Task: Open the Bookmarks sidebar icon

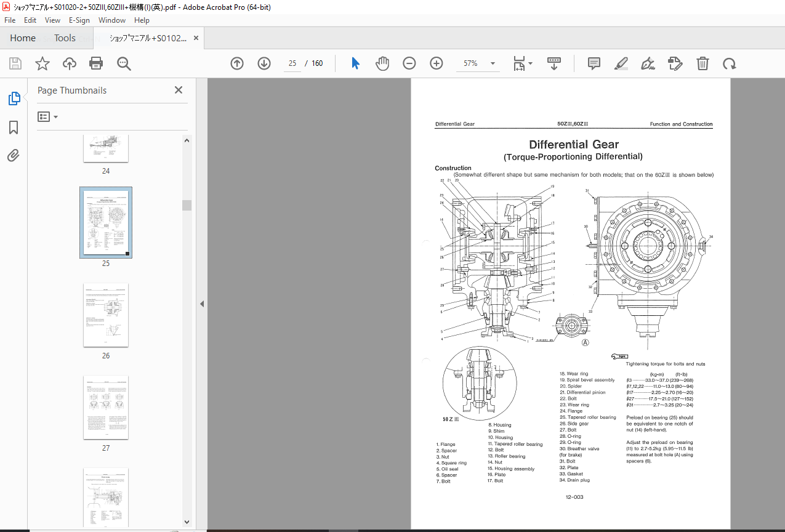Action: tap(14, 127)
